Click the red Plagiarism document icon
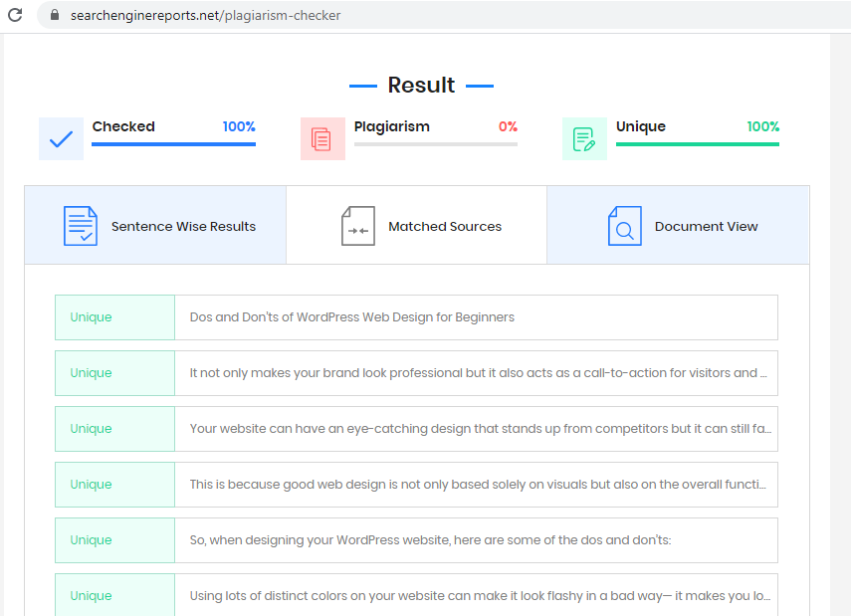This screenshot has height=616, width=851. pos(322,139)
